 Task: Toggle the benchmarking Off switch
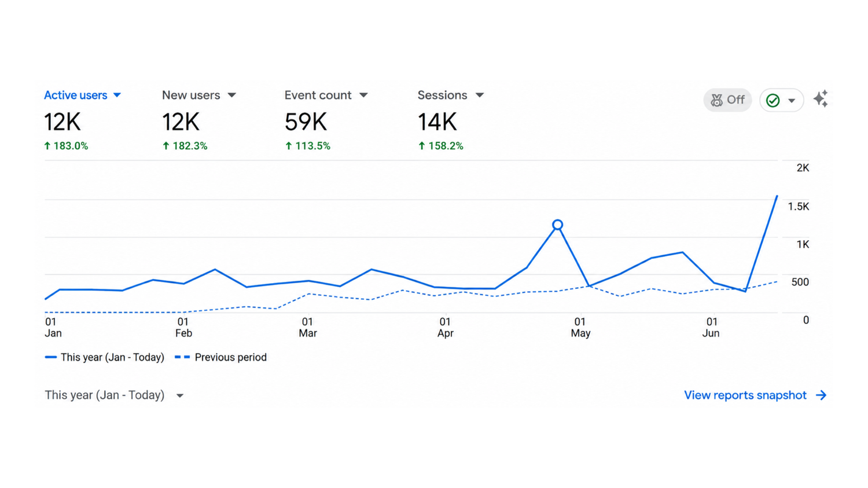(727, 100)
